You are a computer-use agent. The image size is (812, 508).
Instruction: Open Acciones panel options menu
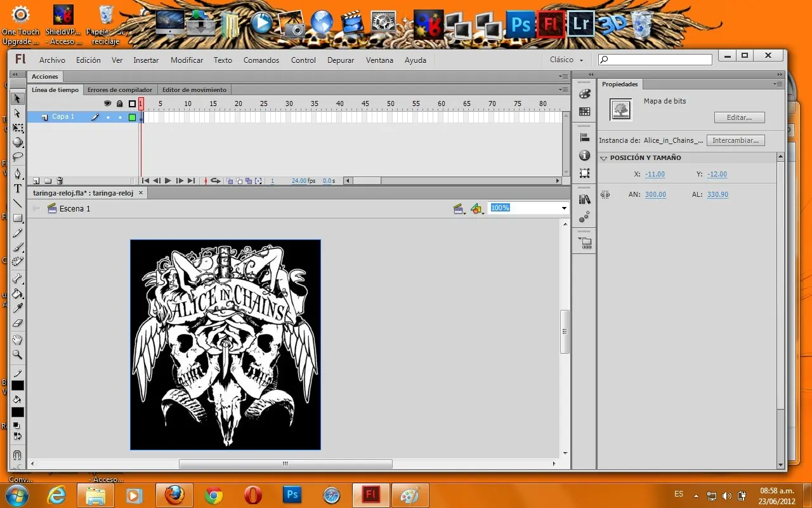tap(563, 76)
